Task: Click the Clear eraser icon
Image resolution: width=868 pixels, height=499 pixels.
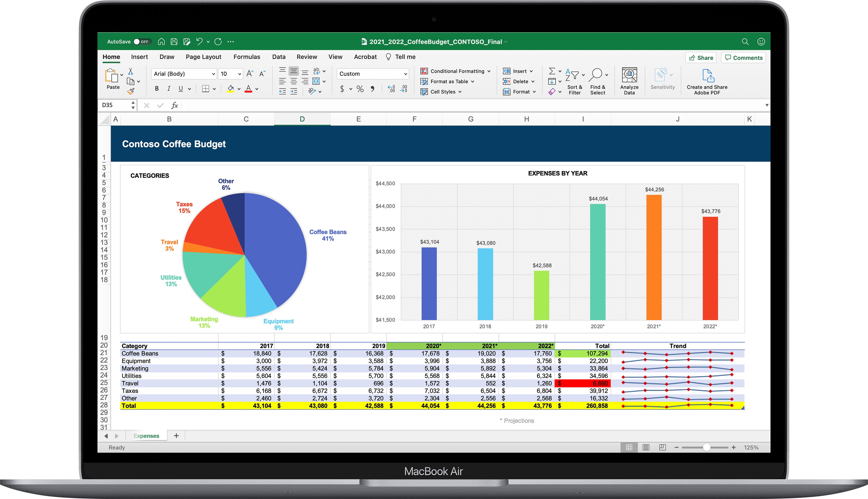Action: pyautogui.click(x=552, y=92)
